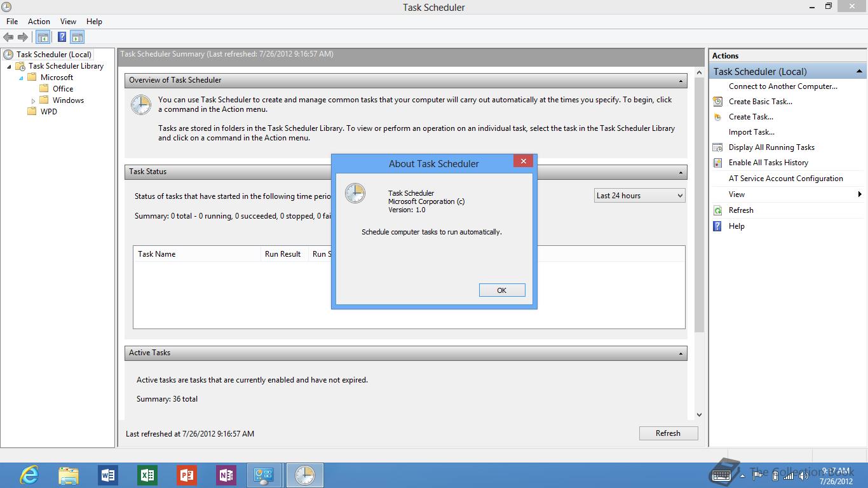Select the Task Scheduler Library tree item
The image size is (868, 488).
[x=66, y=66]
